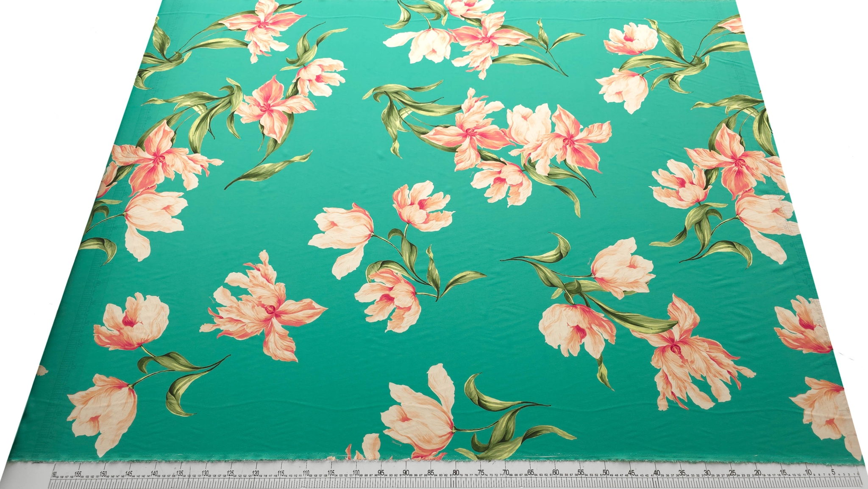868x489 pixels.
Task: Click the pink orchid flower at top left
Action: (x=263, y=26)
